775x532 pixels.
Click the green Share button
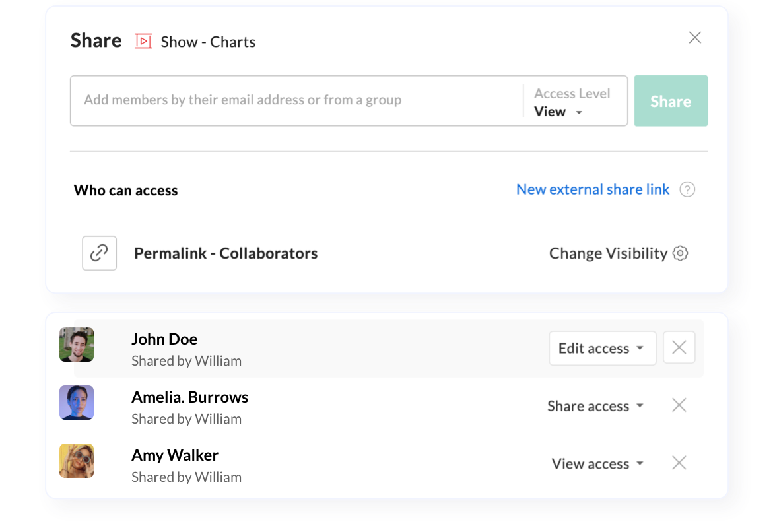click(670, 101)
